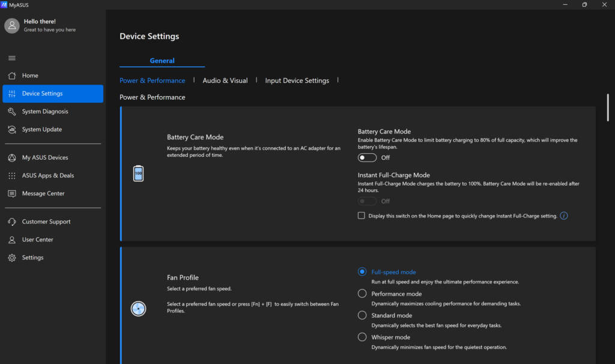Click the ASUS Apps & Deals grid icon
Image resolution: width=615 pixels, height=364 pixels.
coord(12,176)
